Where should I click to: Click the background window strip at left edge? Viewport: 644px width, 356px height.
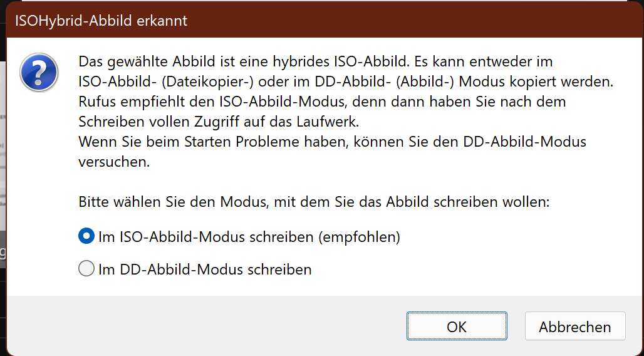3,157
